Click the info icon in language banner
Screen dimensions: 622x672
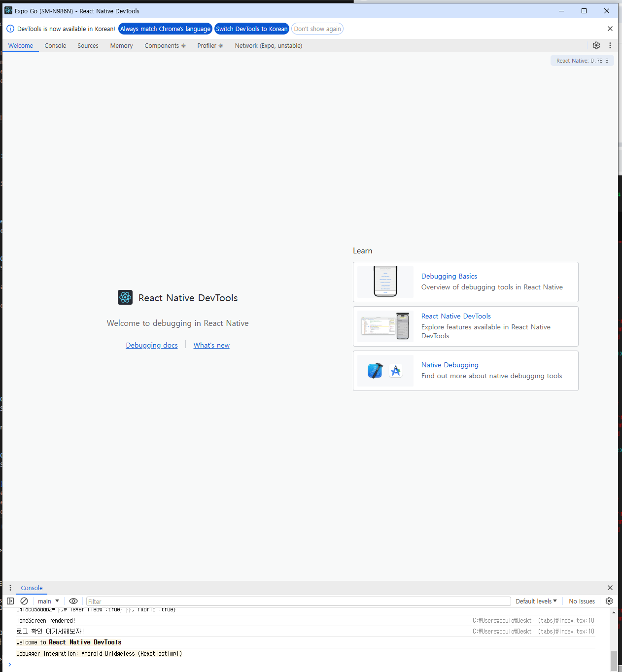(10, 29)
